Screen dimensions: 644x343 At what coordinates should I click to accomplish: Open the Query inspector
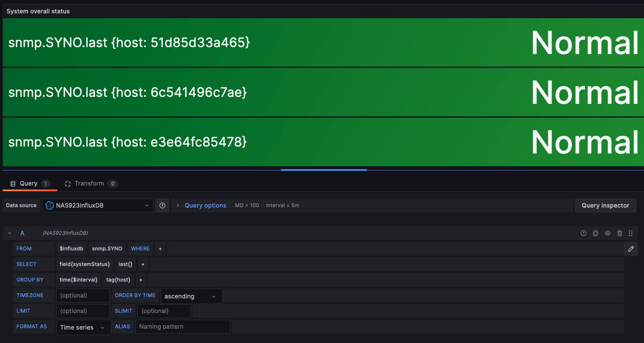(x=605, y=205)
